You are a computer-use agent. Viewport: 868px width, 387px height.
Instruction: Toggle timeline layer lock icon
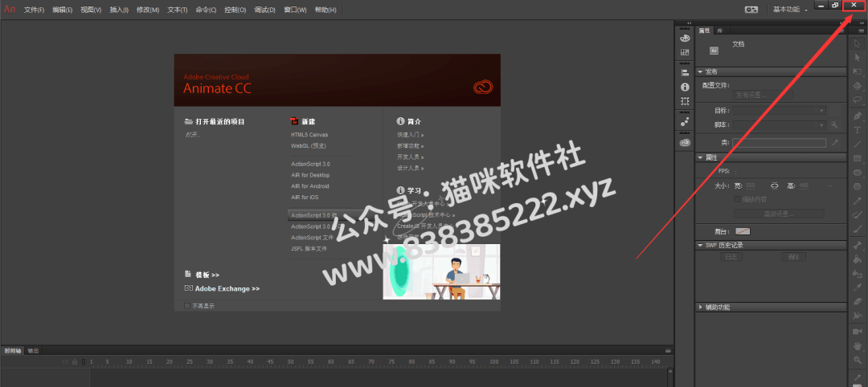(x=74, y=361)
